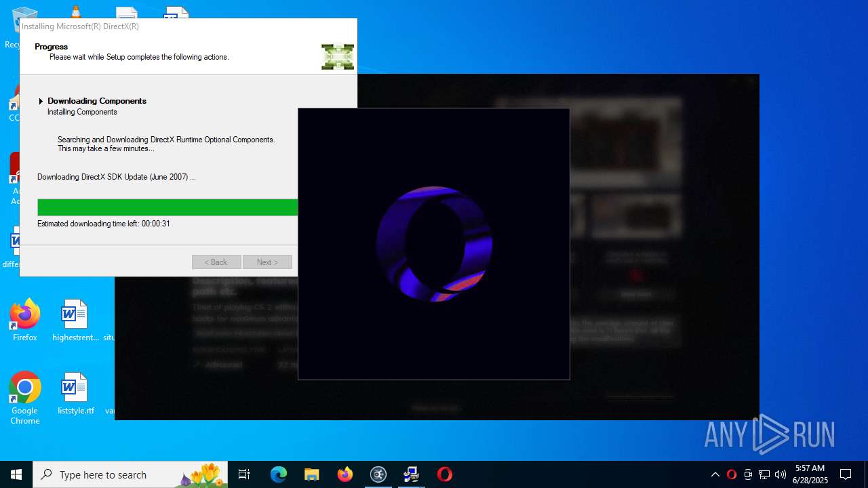The width and height of the screenshot is (868, 488).
Task: Open the Firefox desktop shortcut
Action: pos(24,320)
